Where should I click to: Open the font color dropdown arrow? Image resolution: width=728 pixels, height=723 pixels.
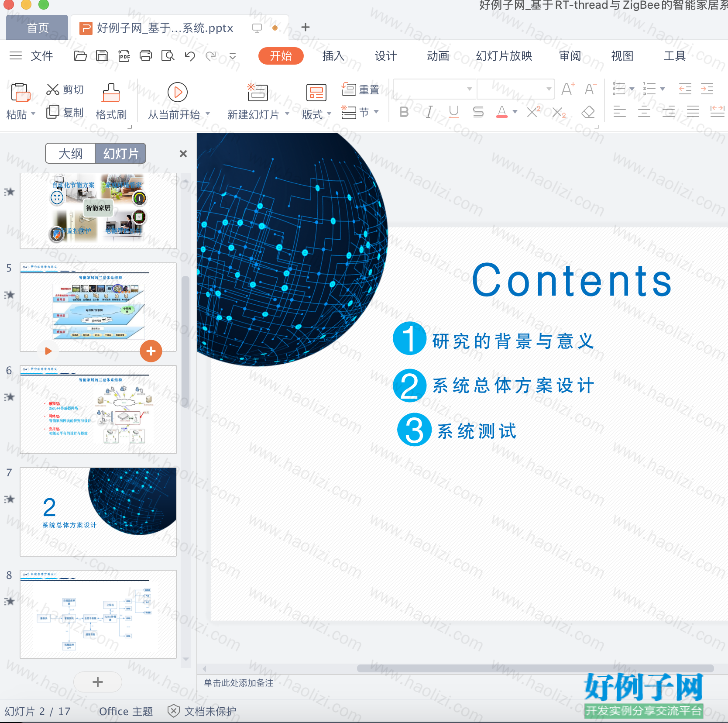point(515,112)
